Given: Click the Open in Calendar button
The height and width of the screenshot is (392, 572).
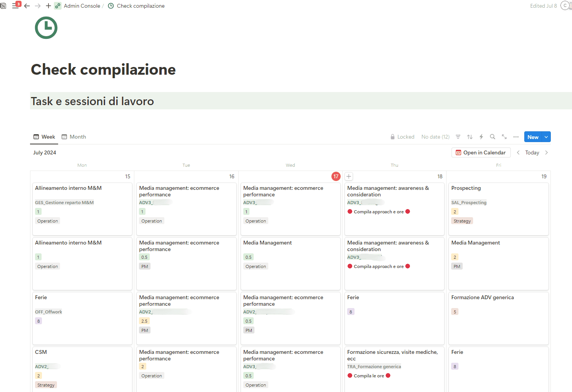Looking at the screenshot, I should click(x=481, y=152).
